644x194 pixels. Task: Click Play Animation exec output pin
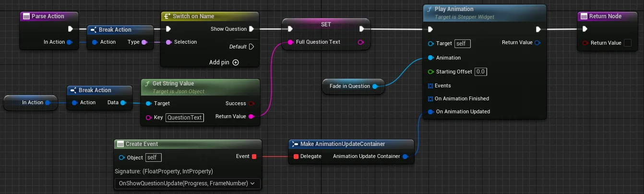click(538, 29)
